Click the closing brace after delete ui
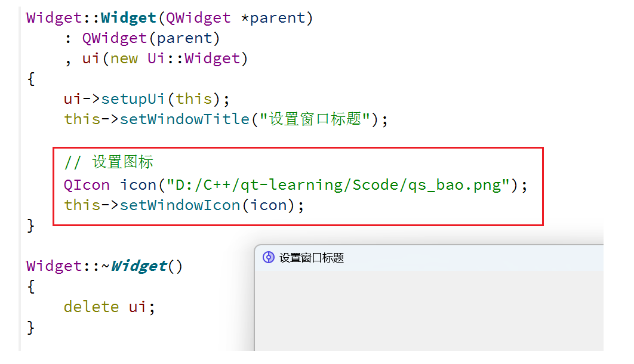The image size is (634, 364). click(x=31, y=327)
